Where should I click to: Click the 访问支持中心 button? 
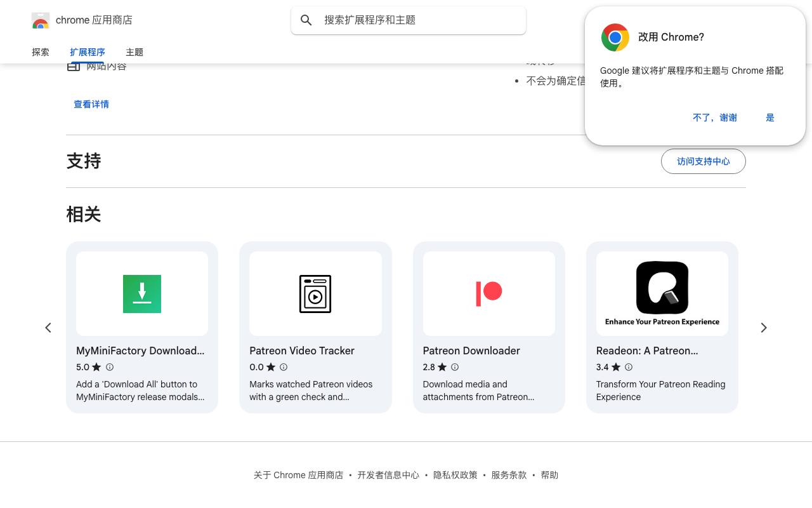pyautogui.click(x=704, y=161)
